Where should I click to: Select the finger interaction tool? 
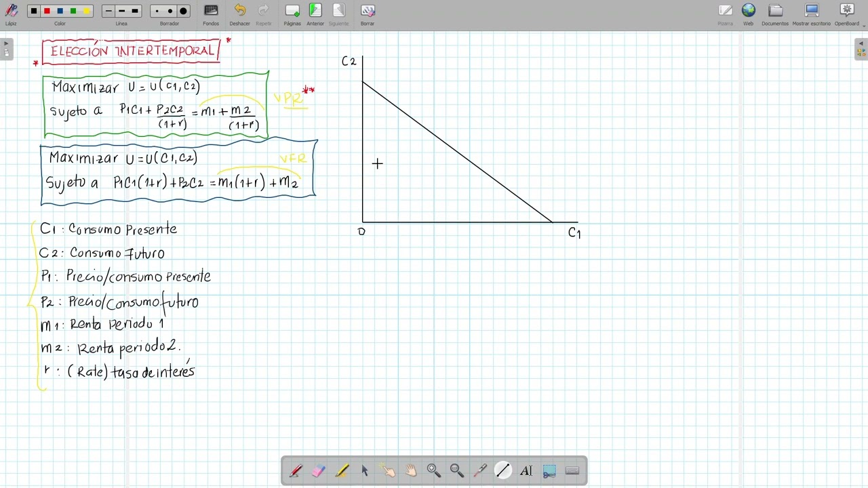point(388,470)
